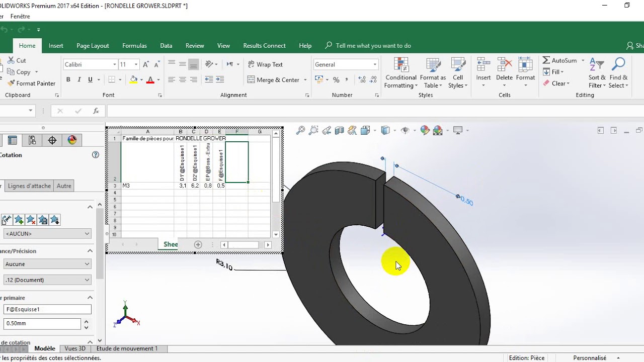This screenshot has width=644, height=362.
Task: Switch to the Insert ribbon tab
Action: (56, 46)
